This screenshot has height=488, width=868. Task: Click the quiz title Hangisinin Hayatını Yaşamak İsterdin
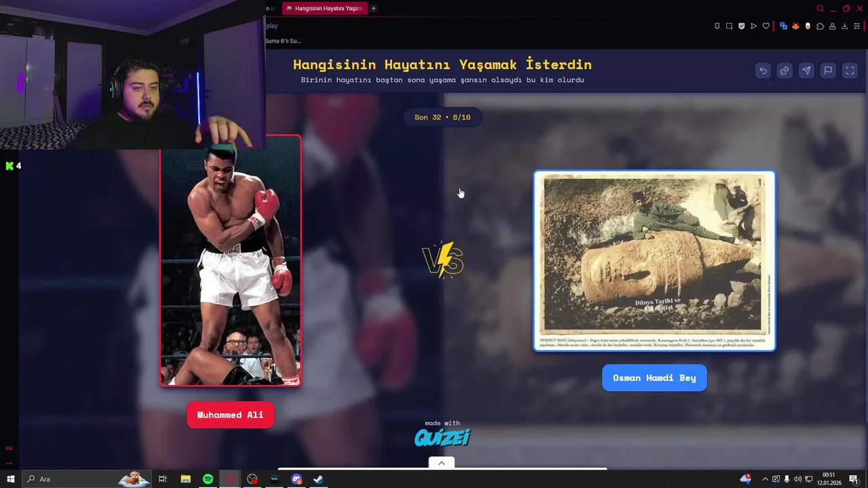click(442, 64)
